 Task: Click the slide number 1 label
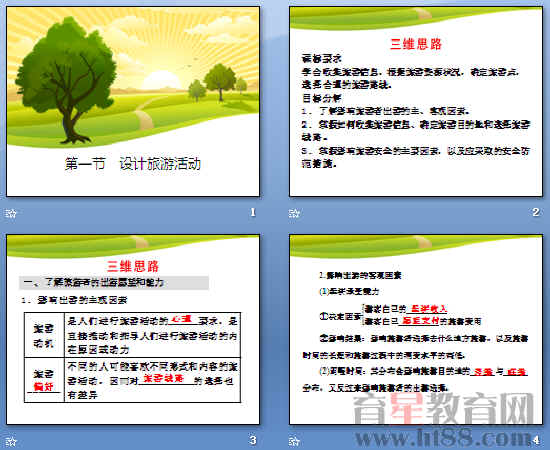click(x=253, y=212)
